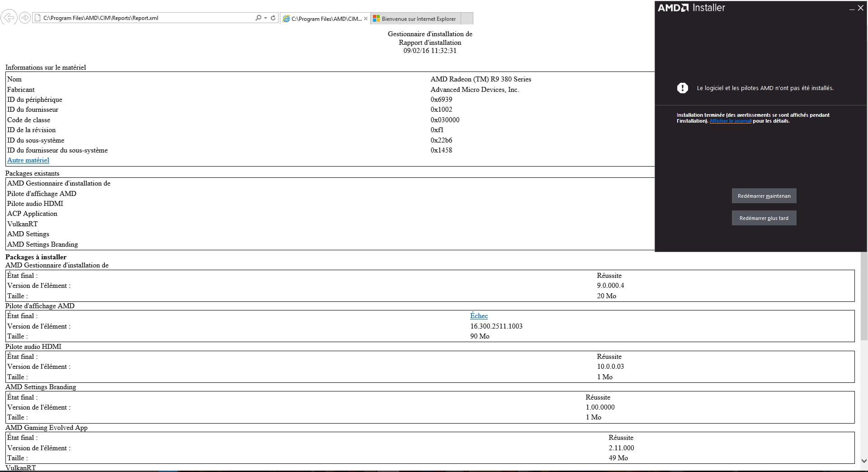The height and width of the screenshot is (472, 868).
Task: Choose Redémarrer plus tard button
Action: pos(764,218)
